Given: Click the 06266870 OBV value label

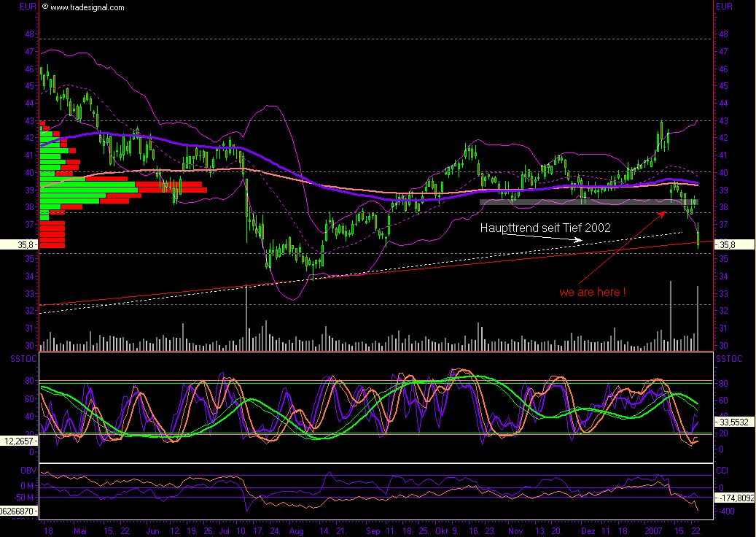Looking at the screenshot, I should coord(18,512).
